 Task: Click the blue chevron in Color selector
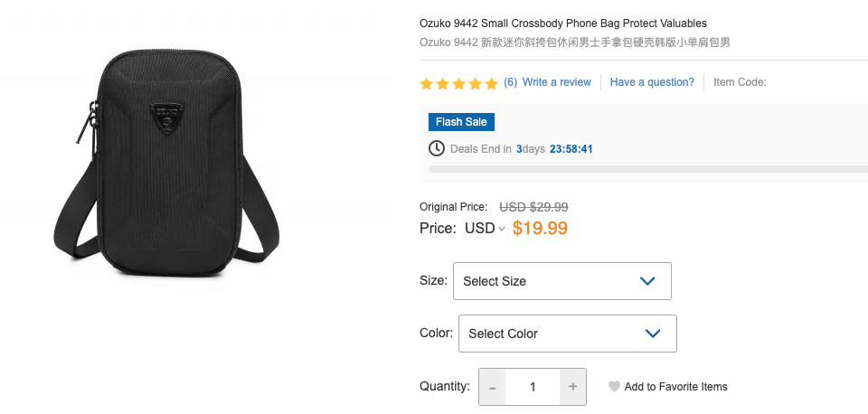click(x=653, y=334)
